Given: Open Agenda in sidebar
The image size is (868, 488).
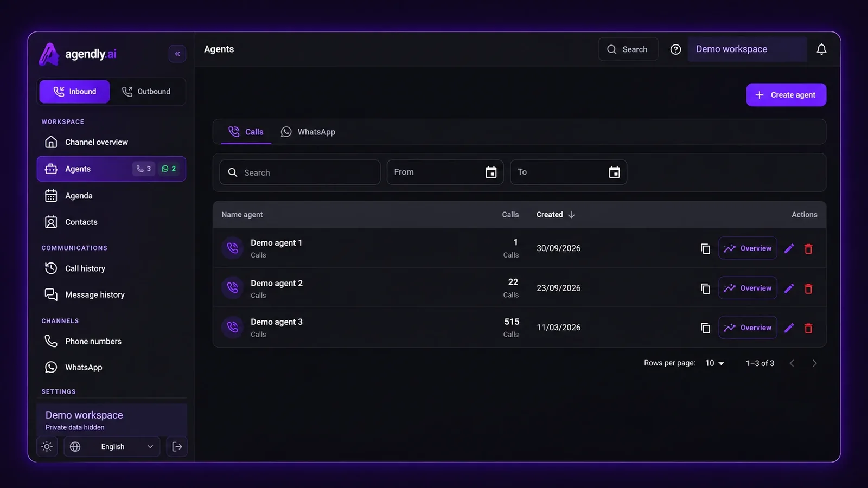Looking at the screenshot, I should click(111, 196).
